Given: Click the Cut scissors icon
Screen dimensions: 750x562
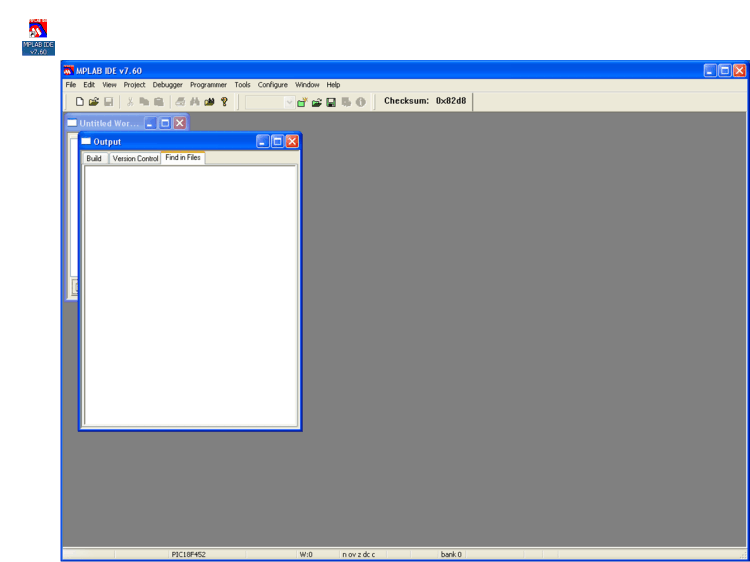Looking at the screenshot, I should point(130,101).
